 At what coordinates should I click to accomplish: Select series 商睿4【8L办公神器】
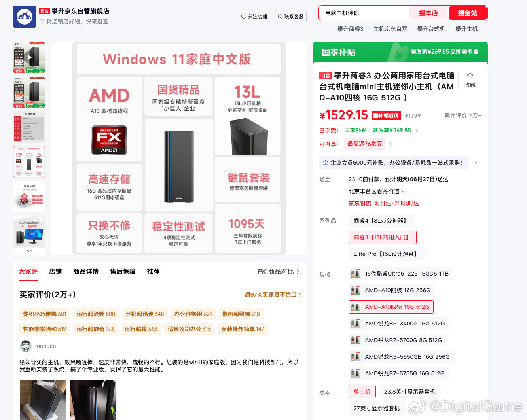click(x=381, y=221)
